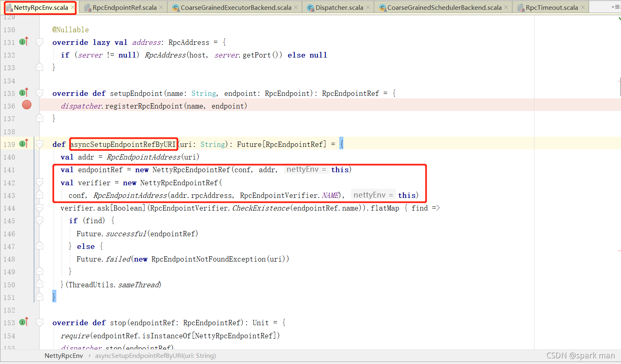621x364 pixels.
Task: Collapse the address val at line 131
Action: point(40,42)
